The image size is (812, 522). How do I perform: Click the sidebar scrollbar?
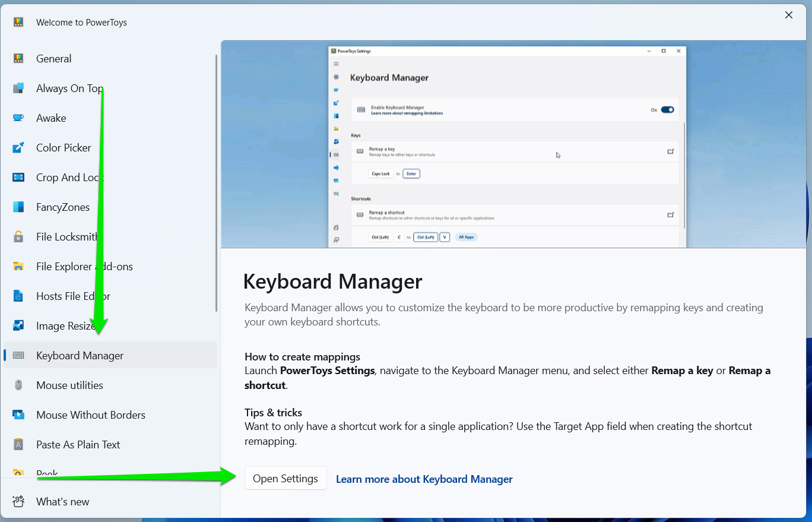[x=216, y=178]
